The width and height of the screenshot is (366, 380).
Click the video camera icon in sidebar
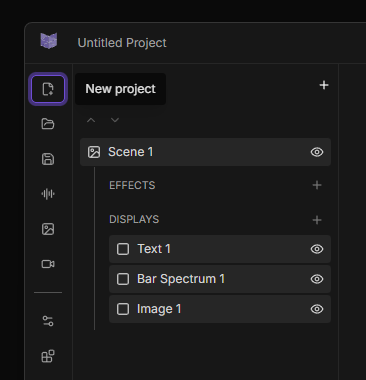pyautogui.click(x=48, y=264)
